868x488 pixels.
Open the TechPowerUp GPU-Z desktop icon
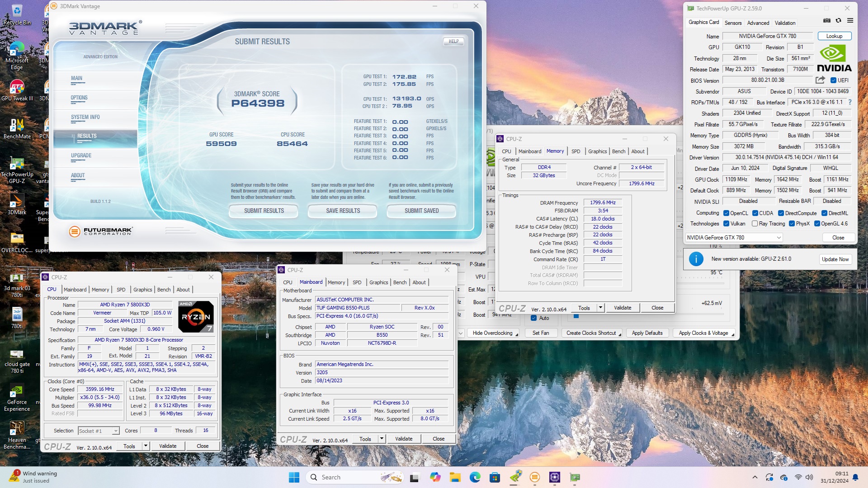[17, 169]
